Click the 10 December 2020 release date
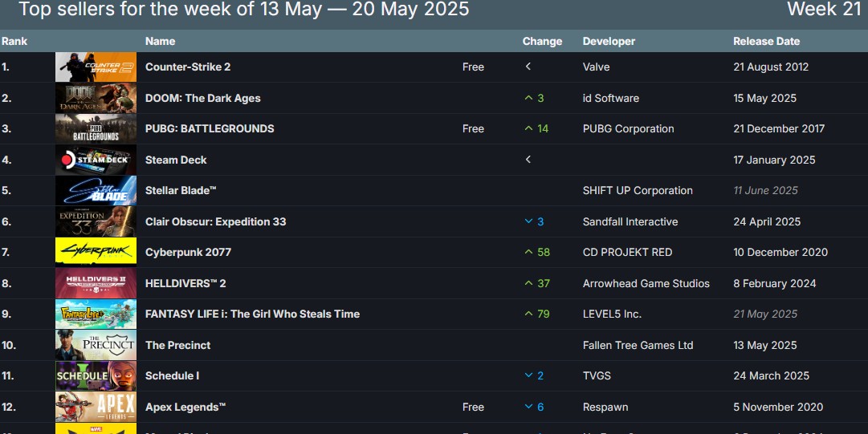868x434 pixels. [780, 253]
